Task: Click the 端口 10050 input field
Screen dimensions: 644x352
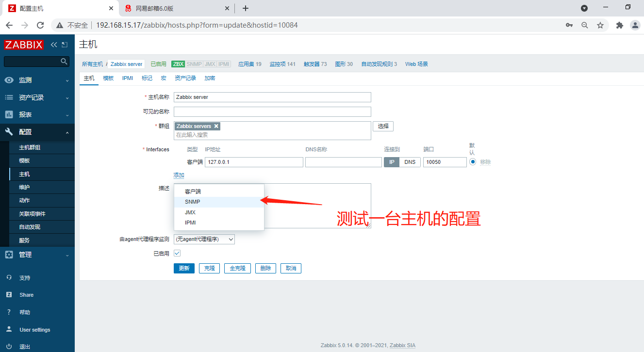Action: point(445,162)
